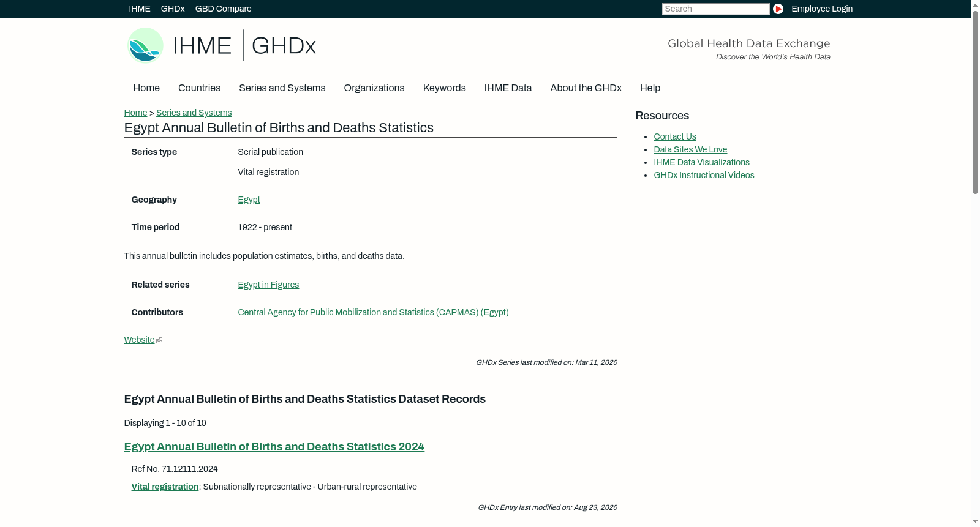Open the CAPMAS contributor link
This screenshot has height=527, width=980.
coord(373,312)
